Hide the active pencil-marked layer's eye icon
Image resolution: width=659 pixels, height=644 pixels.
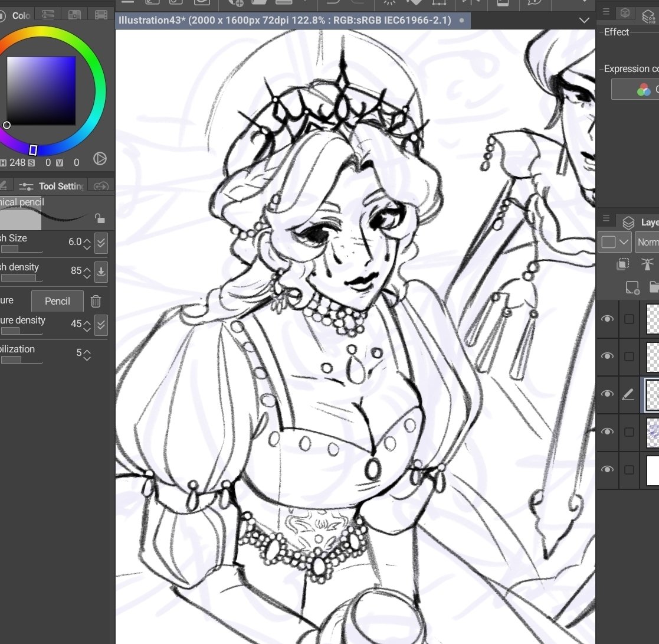607,394
